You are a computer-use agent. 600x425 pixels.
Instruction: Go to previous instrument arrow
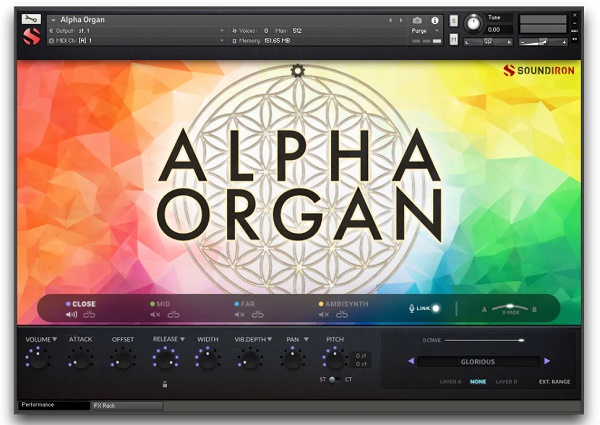click(390, 20)
